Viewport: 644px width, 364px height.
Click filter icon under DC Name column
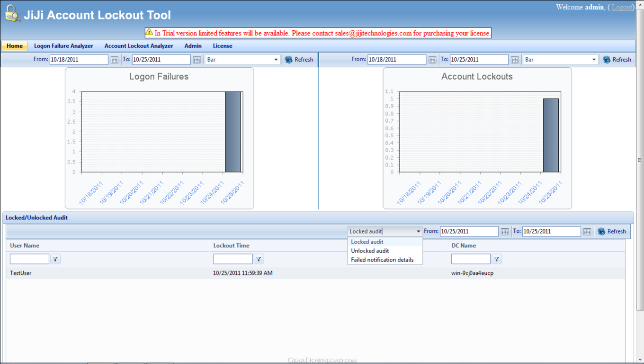[x=497, y=259]
